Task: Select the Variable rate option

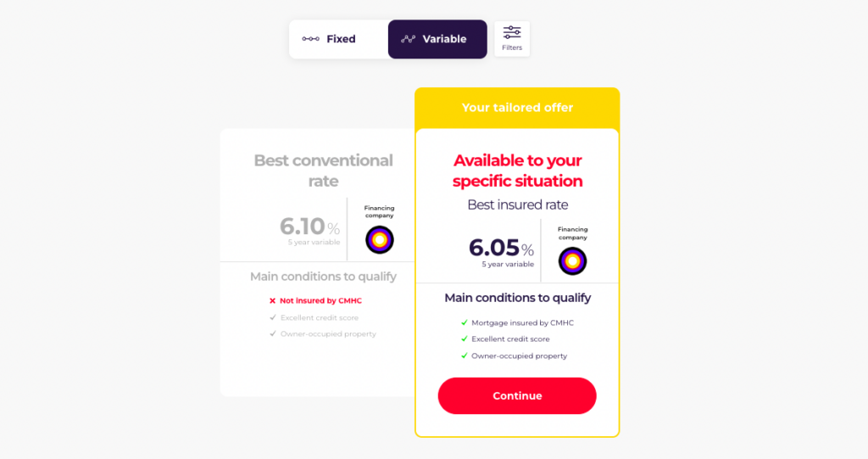Action: (x=437, y=39)
